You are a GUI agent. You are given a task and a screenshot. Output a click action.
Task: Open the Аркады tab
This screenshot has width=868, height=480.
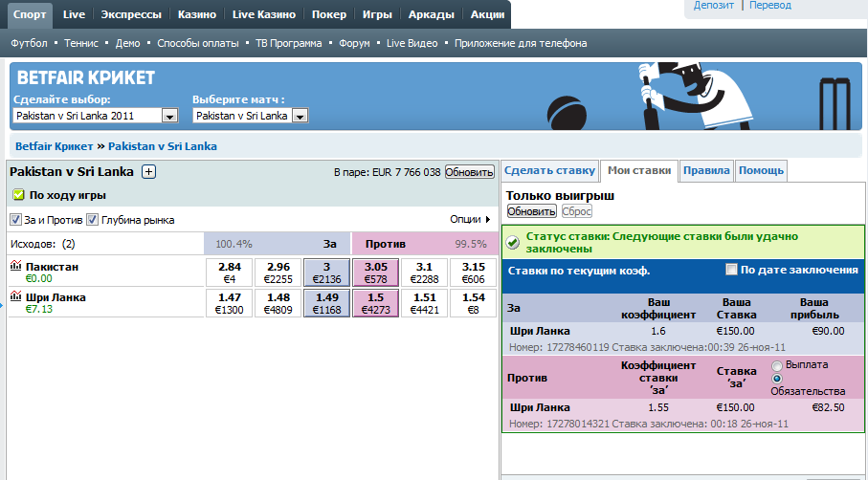click(432, 14)
